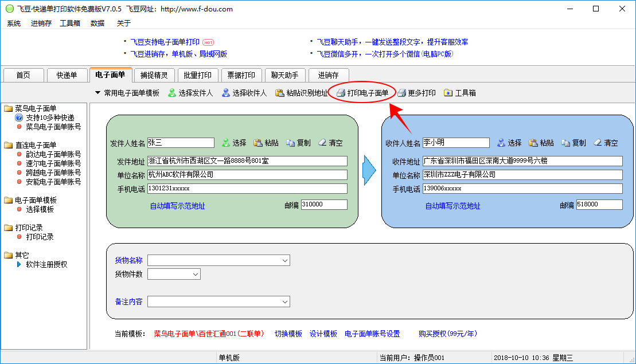Switch to the 票据打印 tab
This screenshot has height=364, width=636.
tap(241, 76)
